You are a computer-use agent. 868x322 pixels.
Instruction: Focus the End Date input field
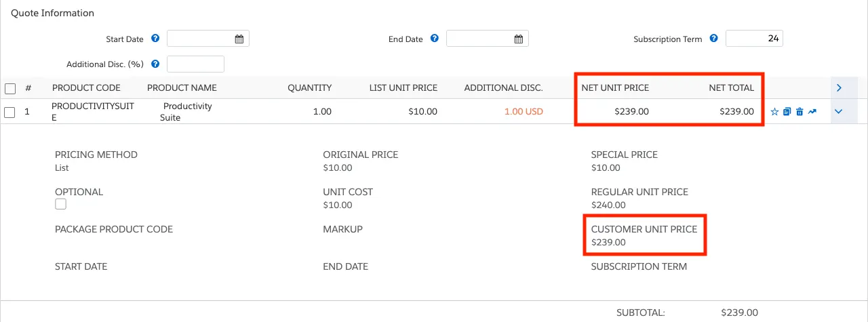tap(488, 39)
